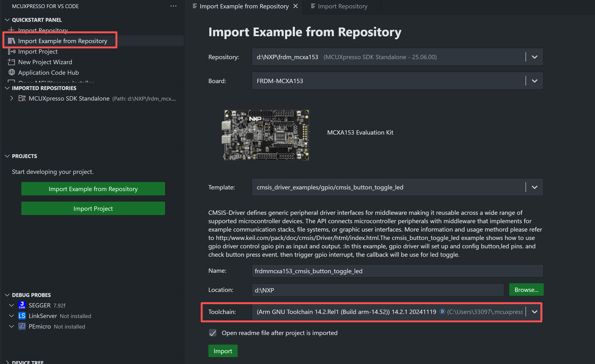The height and width of the screenshot is (364, 595).
Task: Click the Import Repository plus icon
Action: click(x=11, y=30)
